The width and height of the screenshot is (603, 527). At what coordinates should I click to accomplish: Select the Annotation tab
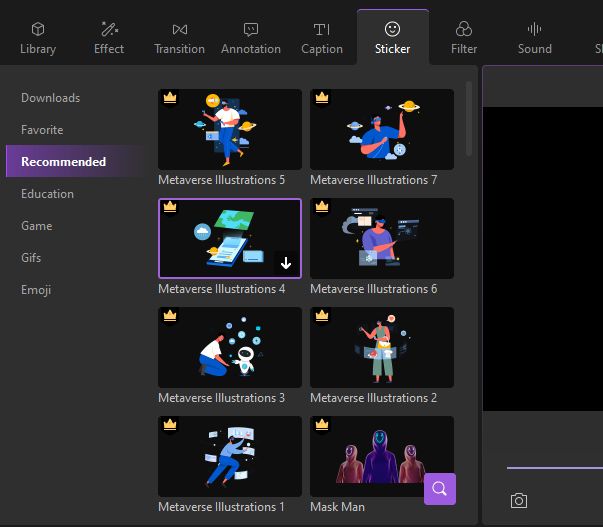pos(251,38)
